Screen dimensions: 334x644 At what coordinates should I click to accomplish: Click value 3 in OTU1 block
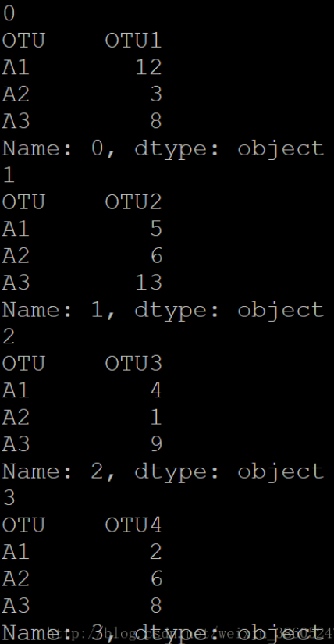(156, 94)
